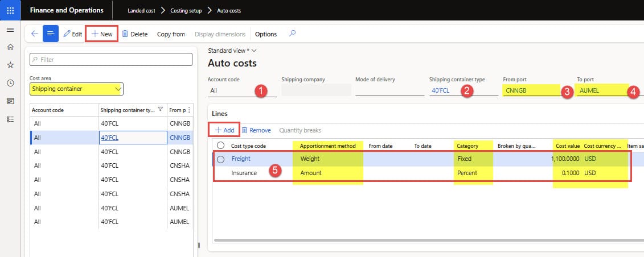Click the search magnifier in action bar
The width and height of the screenshot is (644, 257).
pyautogui.click(x=293, y=34)
